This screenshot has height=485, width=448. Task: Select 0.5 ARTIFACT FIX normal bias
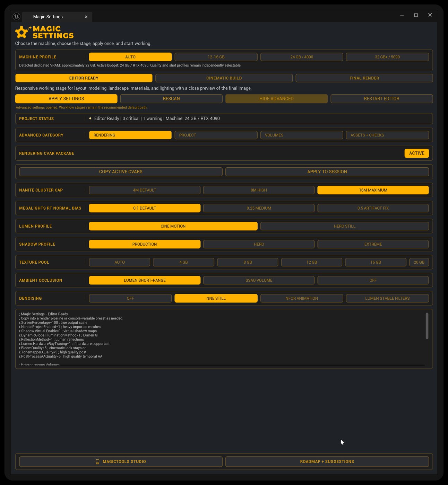(x=373, y=208)
